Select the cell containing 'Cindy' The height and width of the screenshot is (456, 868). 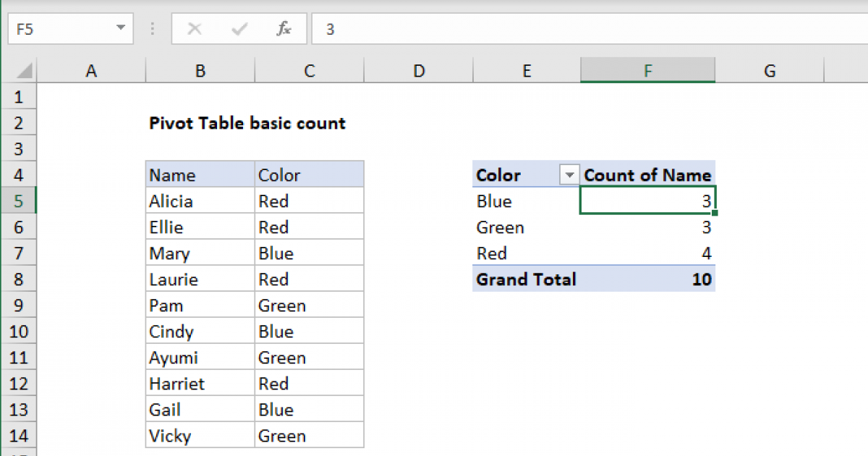pos(200,332)
